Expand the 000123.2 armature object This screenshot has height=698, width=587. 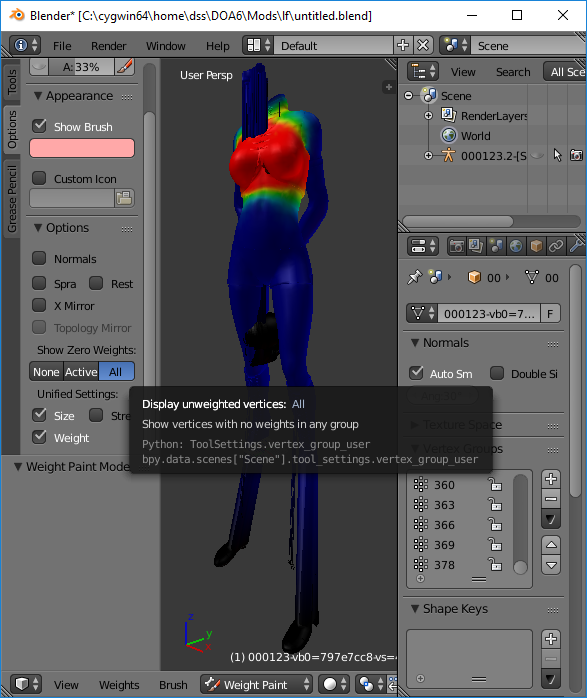point(429,155)
